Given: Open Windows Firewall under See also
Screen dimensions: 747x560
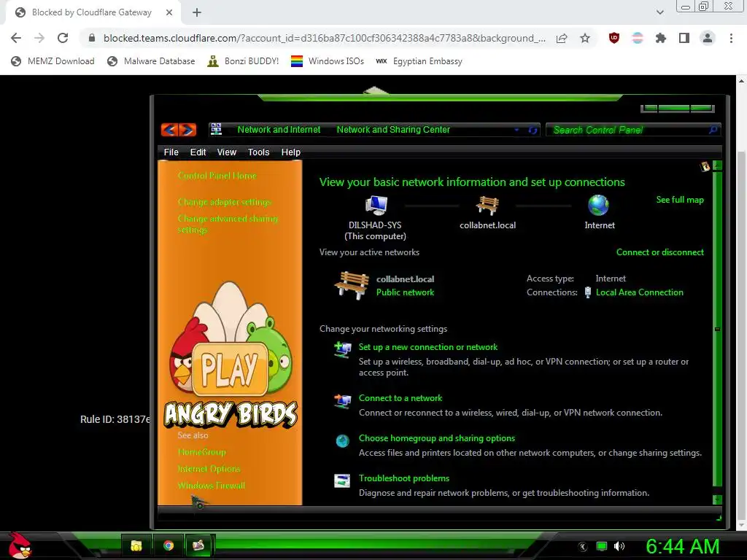Looking at the screenshot, I should point(211,485).
